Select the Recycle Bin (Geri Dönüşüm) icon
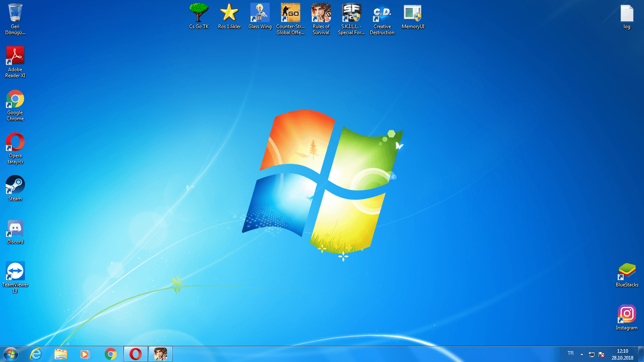Image resolution: width=644 pixels, height=362 pixels. click(x=15, y=19)
